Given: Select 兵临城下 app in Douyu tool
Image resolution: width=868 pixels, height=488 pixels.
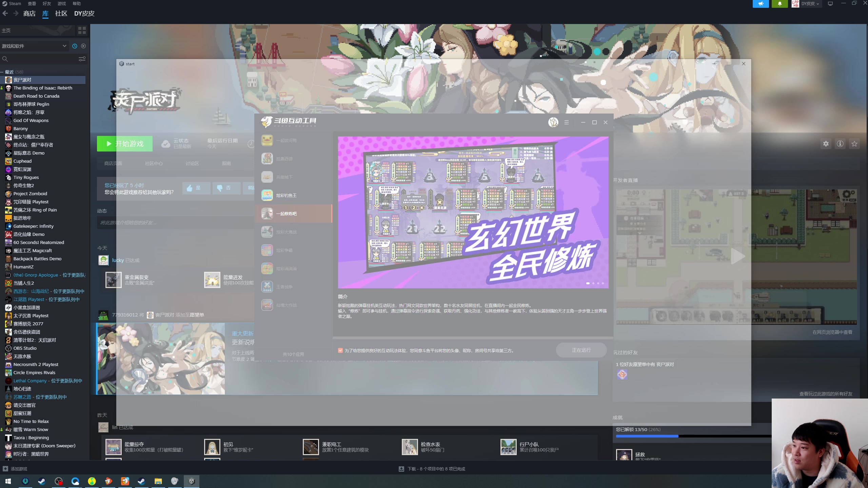Looking at the screenshot, I should point(293,177).
